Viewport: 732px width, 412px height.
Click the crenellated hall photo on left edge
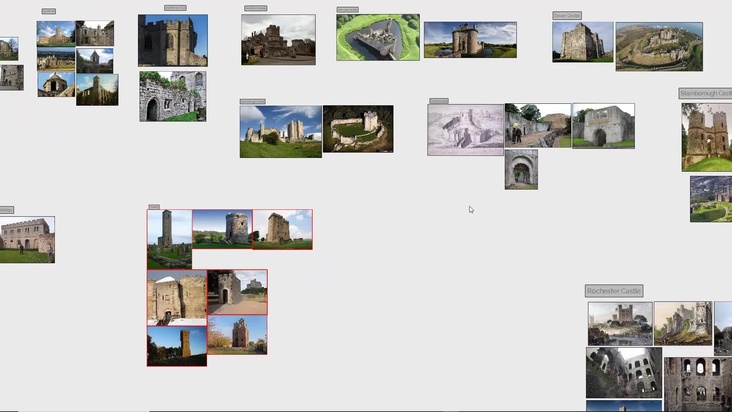pyautogui.click(x=26, y=239)
